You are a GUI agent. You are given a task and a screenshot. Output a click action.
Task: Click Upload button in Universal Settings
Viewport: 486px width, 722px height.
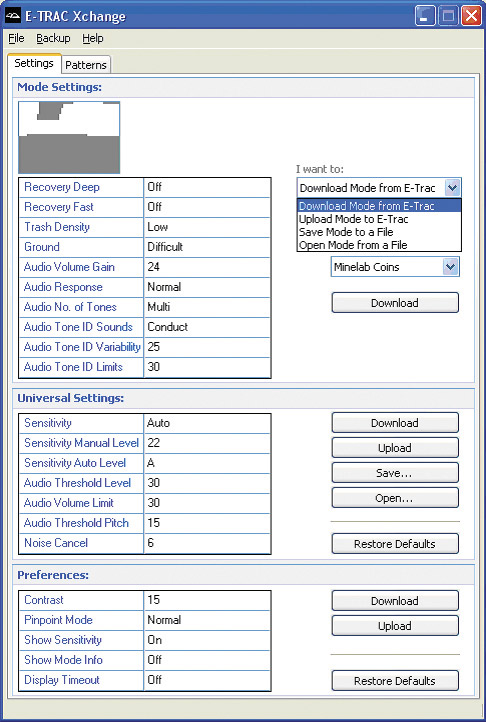pos(395,448)
